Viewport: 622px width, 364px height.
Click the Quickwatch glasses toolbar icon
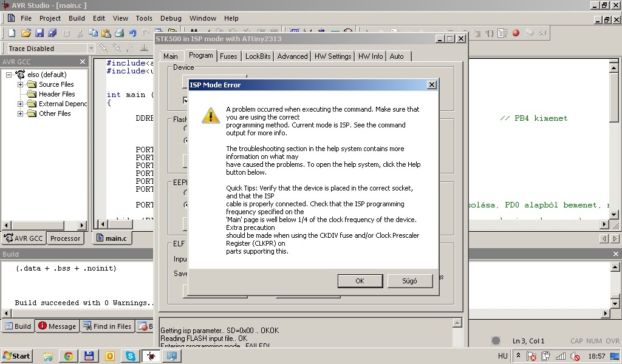pos(542,33)
